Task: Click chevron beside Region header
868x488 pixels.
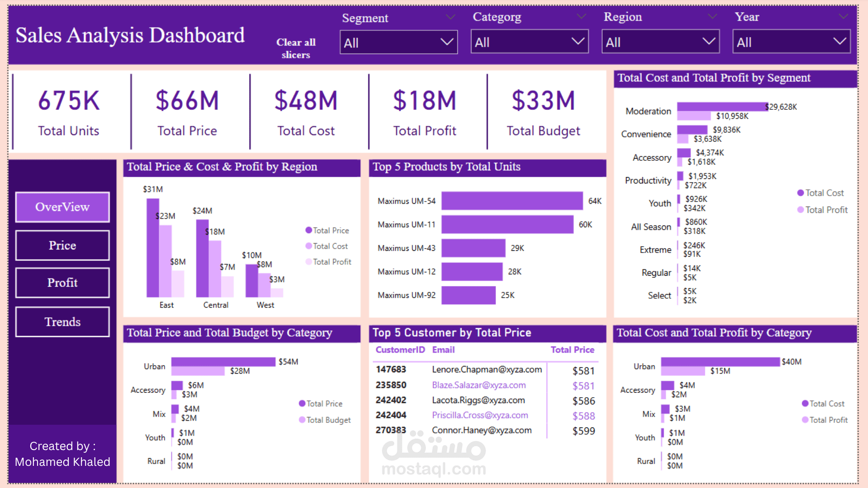Action: coord(712,17)
